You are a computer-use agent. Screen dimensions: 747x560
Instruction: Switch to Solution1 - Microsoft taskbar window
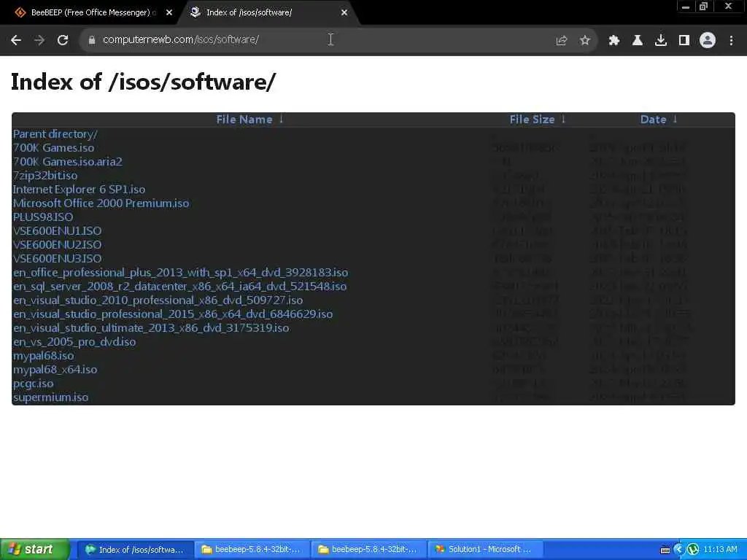click(x=485, y=550)
